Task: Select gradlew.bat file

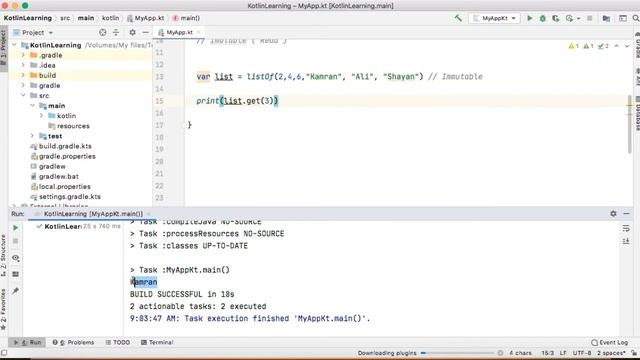Action: tap(58, 176)
